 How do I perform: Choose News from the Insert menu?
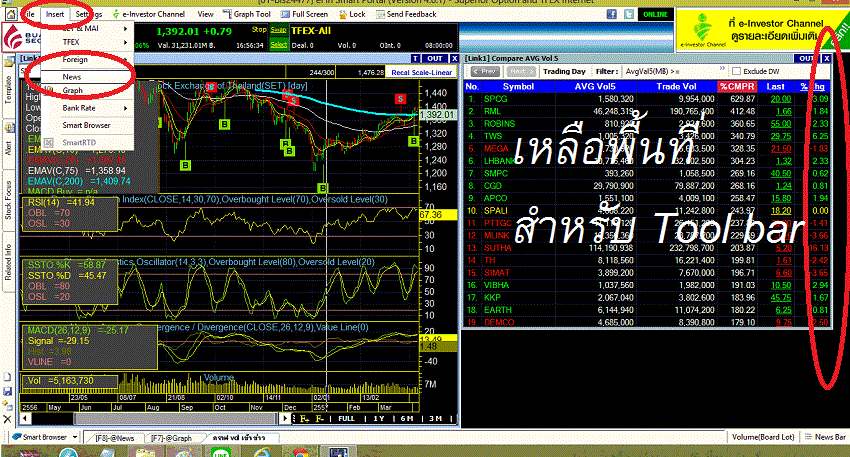(x=87, y=76)
